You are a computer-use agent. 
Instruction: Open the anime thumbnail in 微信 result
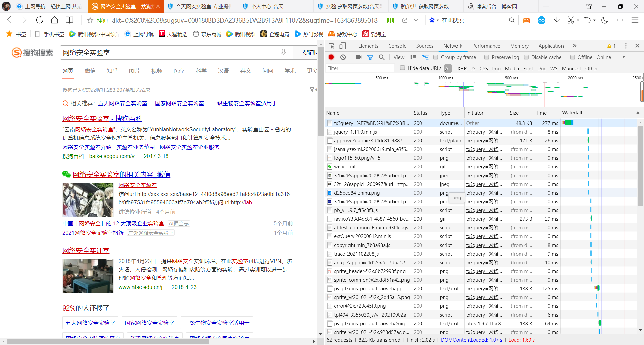pyautogui.click(x=88, y=200)
